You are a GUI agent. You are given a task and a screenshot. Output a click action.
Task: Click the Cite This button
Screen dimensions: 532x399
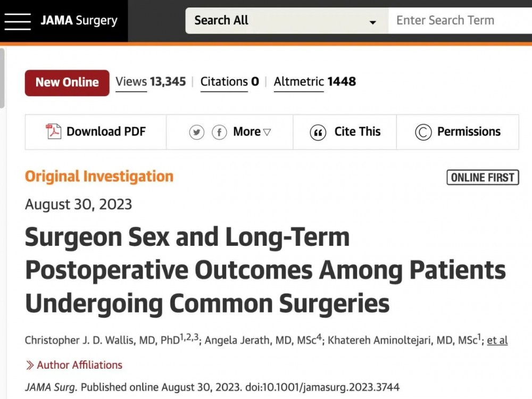(345, 131)
